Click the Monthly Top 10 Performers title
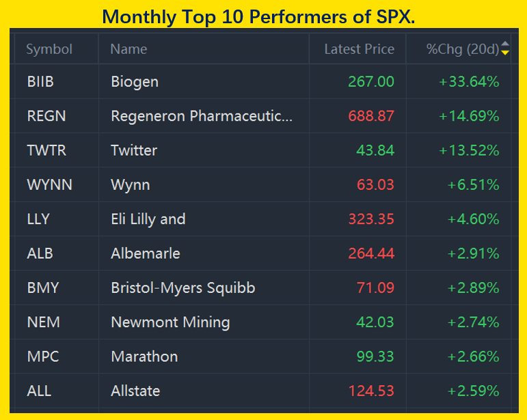527x420 pixels. click(x=259, y=16)
